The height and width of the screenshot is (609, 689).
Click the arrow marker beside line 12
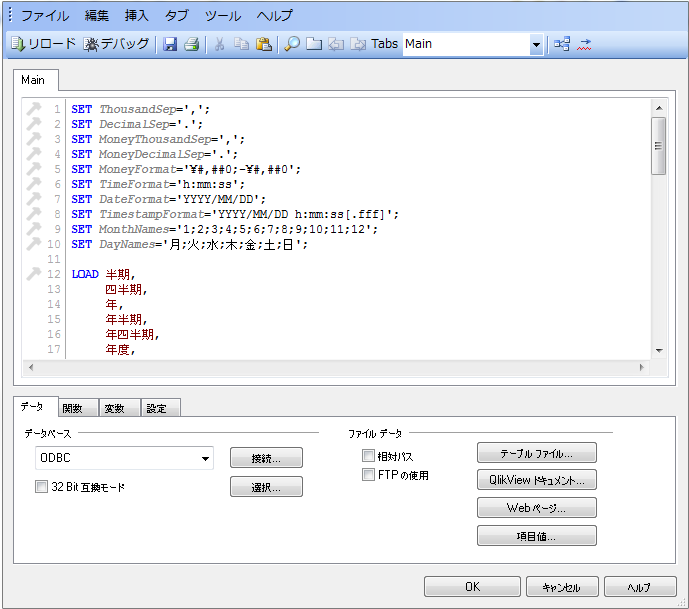pos(33,274)
